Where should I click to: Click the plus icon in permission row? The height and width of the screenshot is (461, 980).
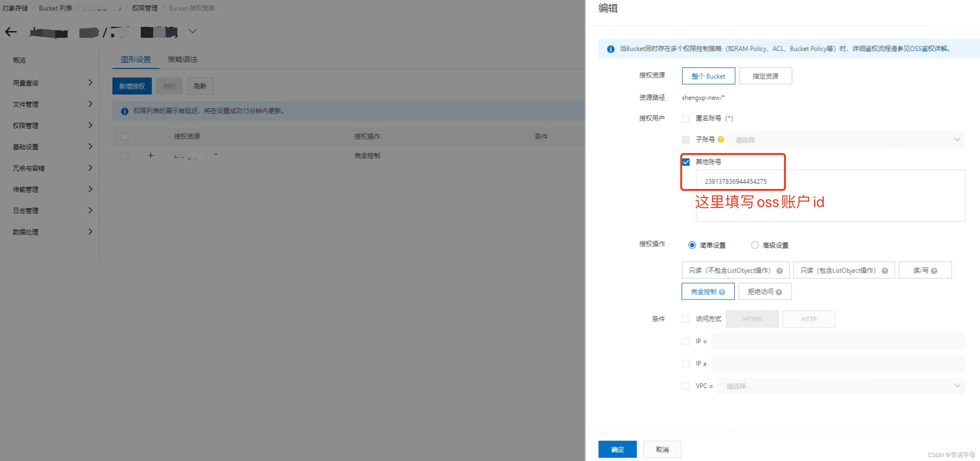[x=151, y=156]
